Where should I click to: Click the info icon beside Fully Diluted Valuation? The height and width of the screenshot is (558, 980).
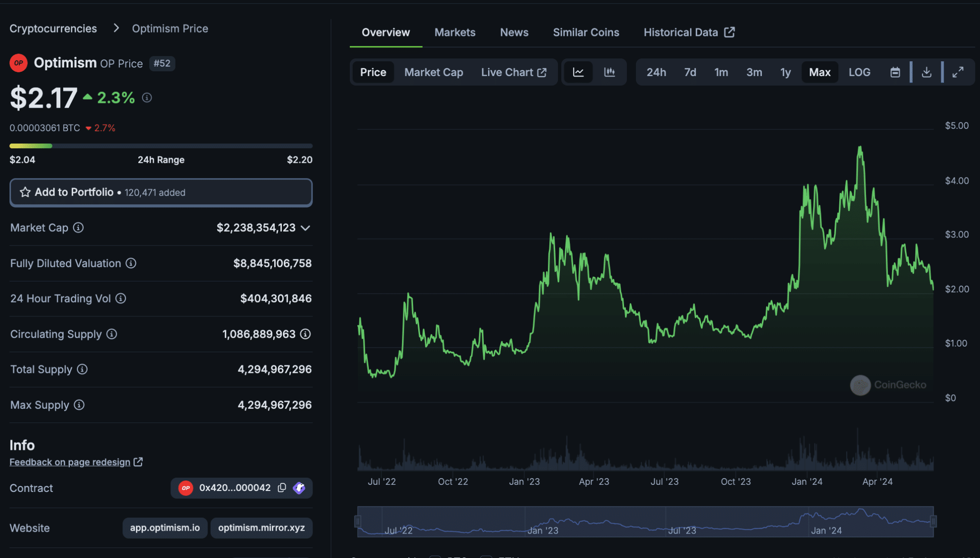coord(131,263)
